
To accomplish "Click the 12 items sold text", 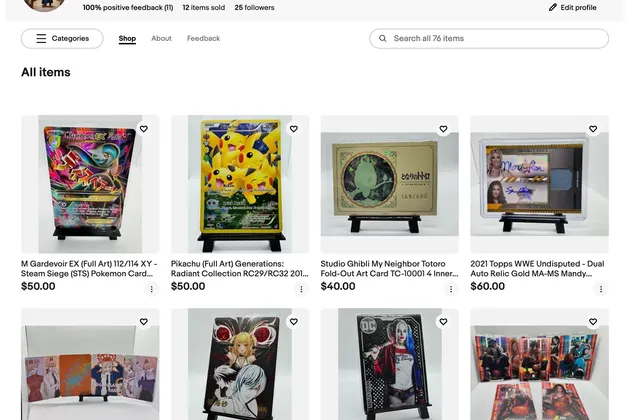I will (x=204, y=7).
